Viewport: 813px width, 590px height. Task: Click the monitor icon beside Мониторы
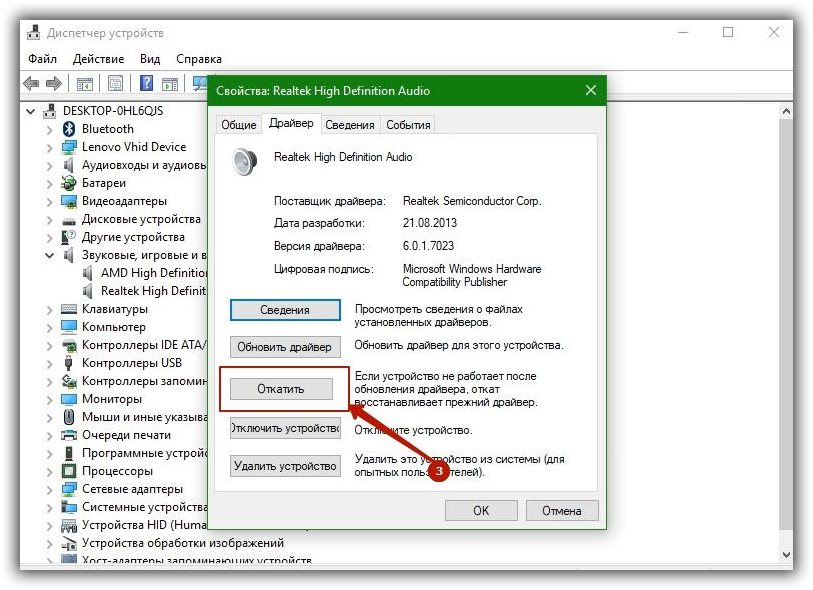tap(68, 399)
